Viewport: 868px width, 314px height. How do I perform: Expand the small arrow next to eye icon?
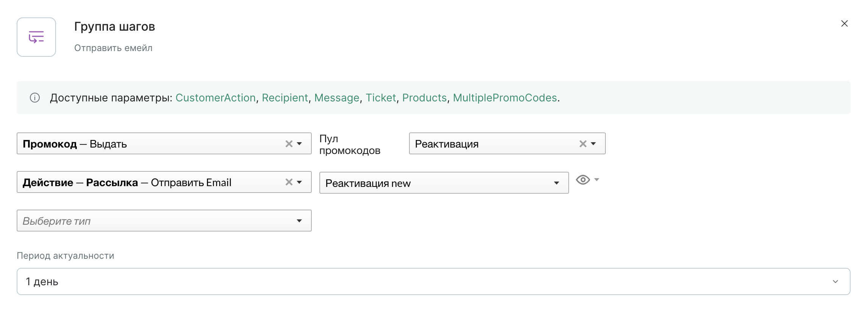597,179
